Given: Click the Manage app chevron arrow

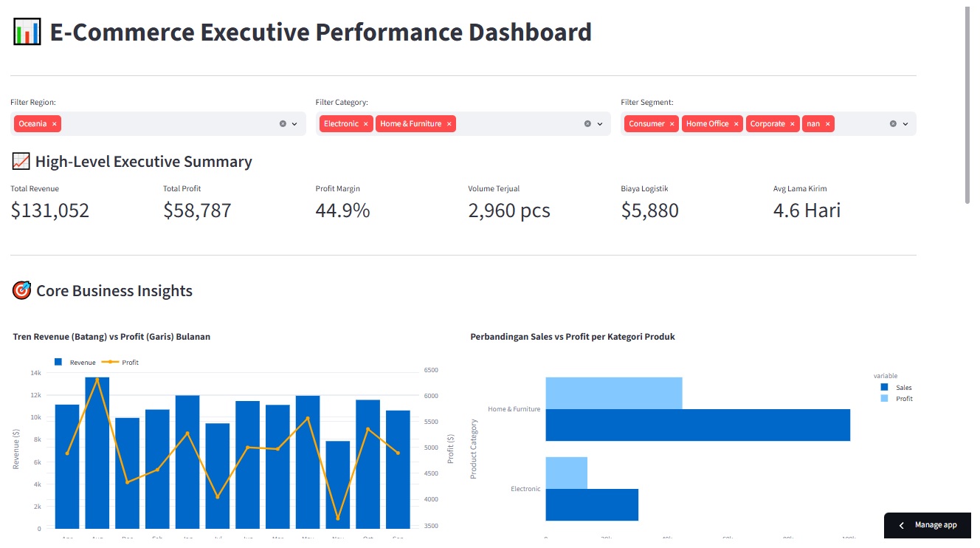Looking at the screenshot, I should pos(901,525).
